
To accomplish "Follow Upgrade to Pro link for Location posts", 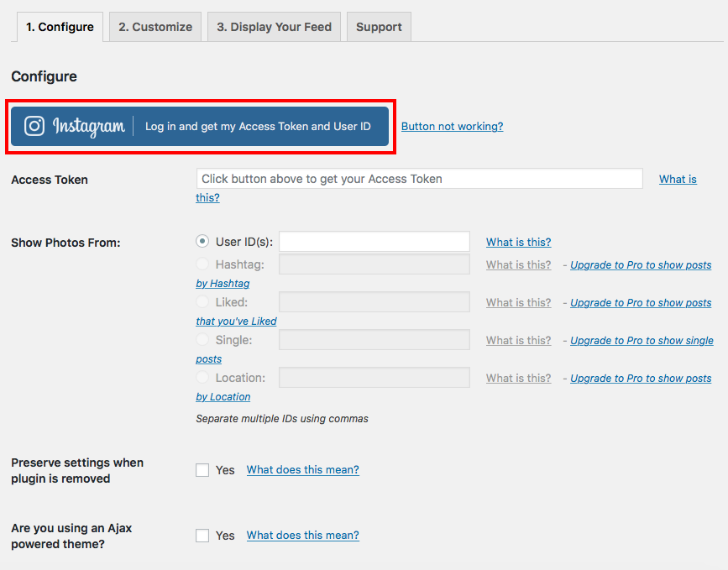I will [x=641, y=378].
